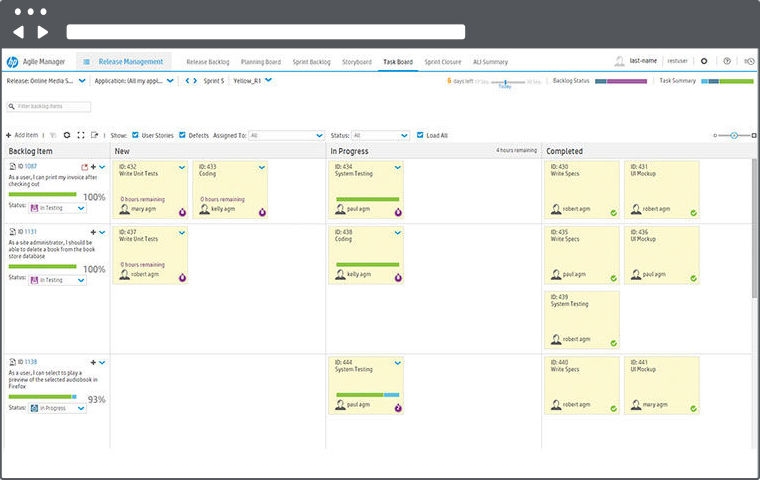Image resolution: width=760 pixels, height=480 pixels.
Task: Click the purple timer icon on task 437
Action: coord(182,278)
